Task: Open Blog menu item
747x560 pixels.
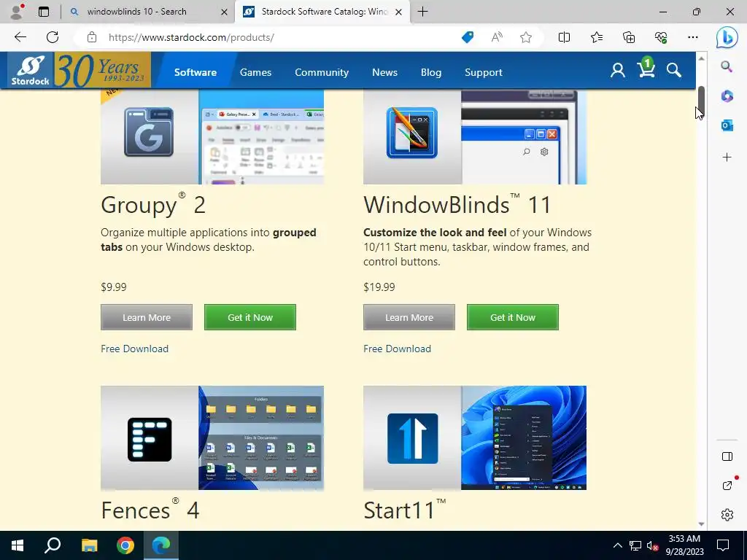Action: pyautogui.click(x=430, y=72)
